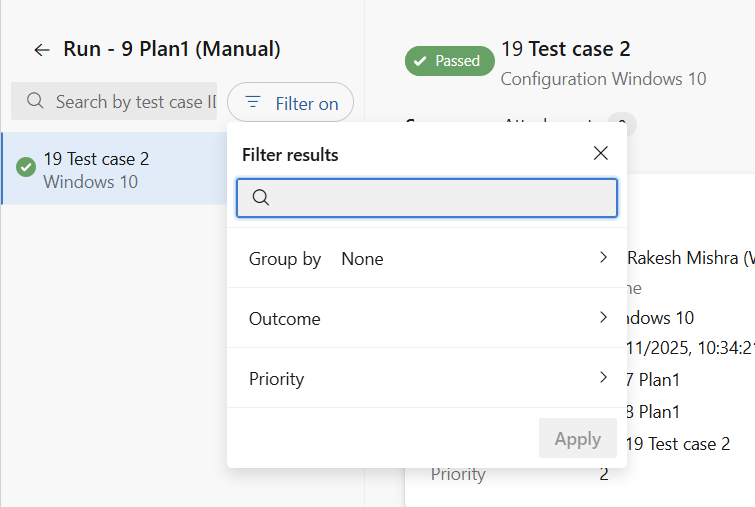Click the filter lines icon in Filter button

click(253, 102)
